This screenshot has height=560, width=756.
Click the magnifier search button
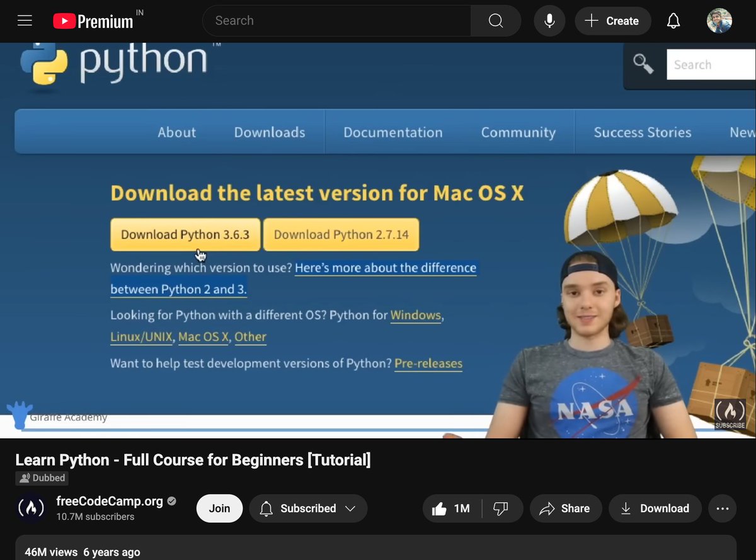coord(496,21)
